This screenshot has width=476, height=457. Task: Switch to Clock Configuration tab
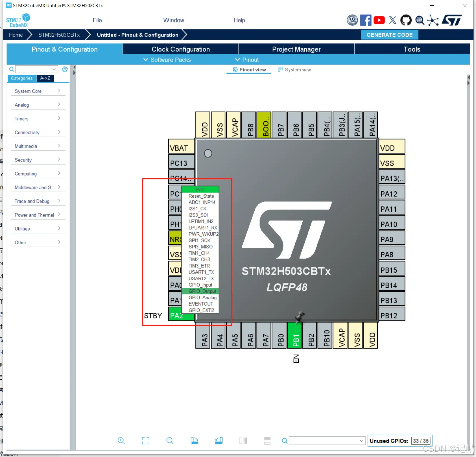(x=181, y=49)
